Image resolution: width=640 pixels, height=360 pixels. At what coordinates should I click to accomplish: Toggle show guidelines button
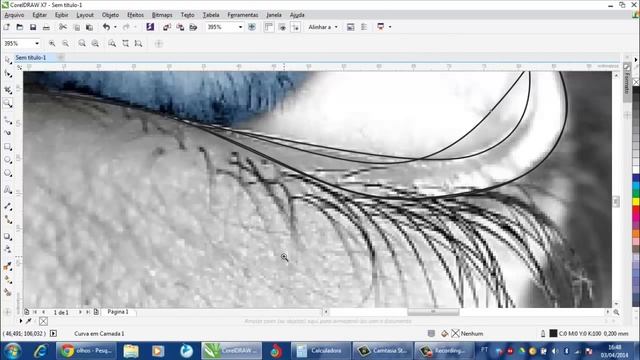[x=295, y=27]
